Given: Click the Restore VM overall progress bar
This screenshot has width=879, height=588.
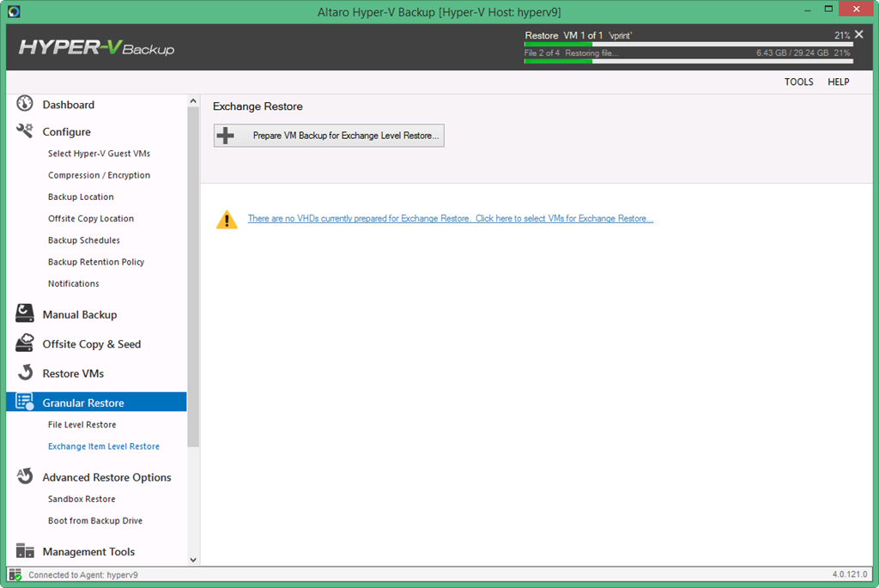Looking at the screenshot, I should point(688,44).
